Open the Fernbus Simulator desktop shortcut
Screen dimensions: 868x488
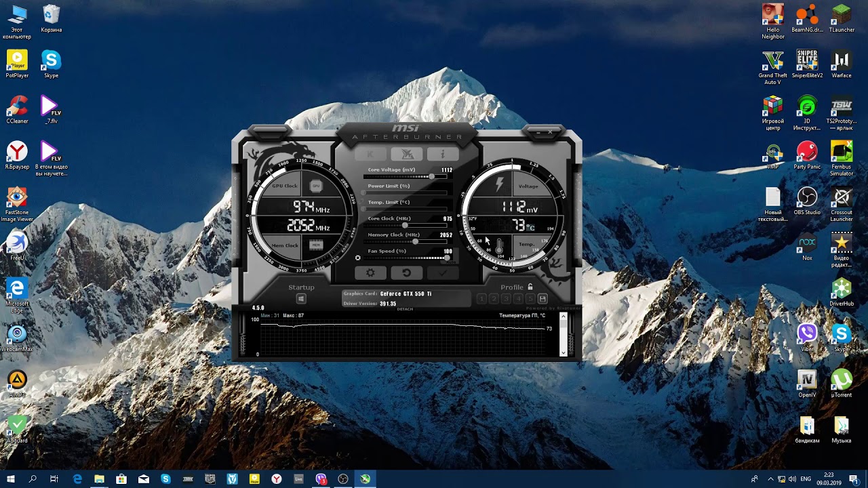tap(842, 159)
